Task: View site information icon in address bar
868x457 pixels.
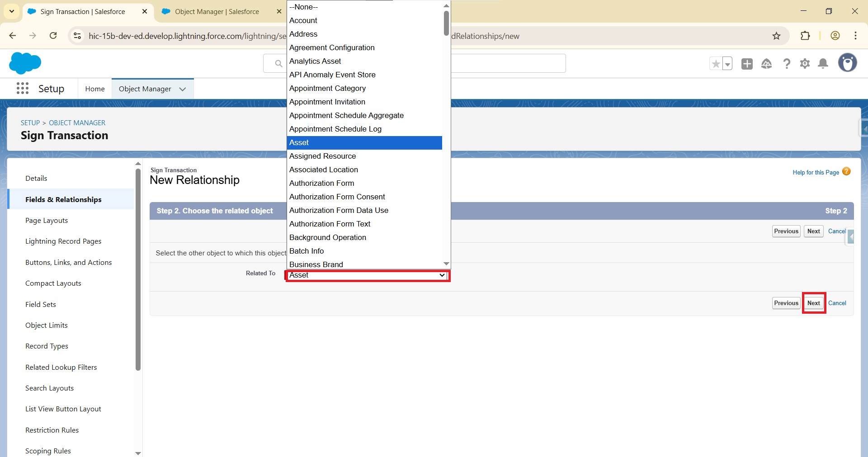Action: (77, 36)
